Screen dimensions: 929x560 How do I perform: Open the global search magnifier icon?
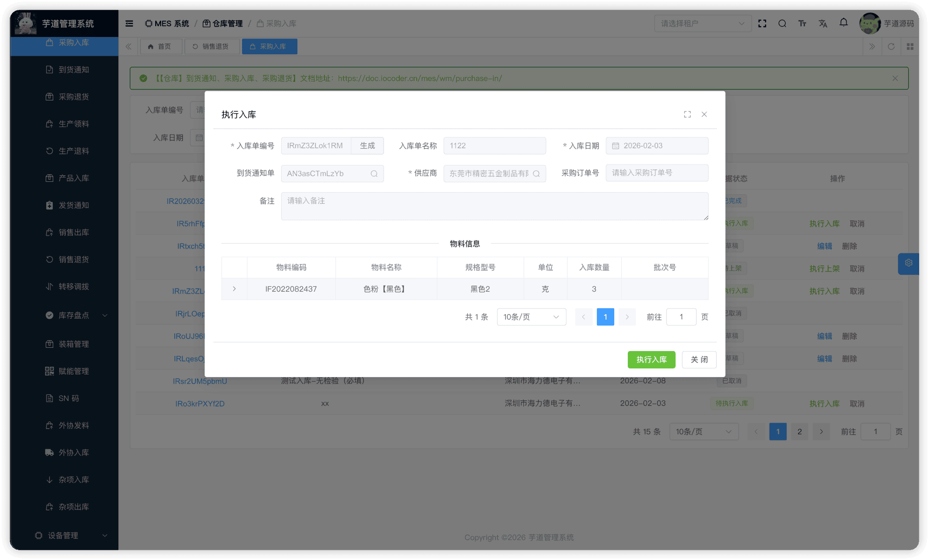pyautogui.click(x=782, y=23)
